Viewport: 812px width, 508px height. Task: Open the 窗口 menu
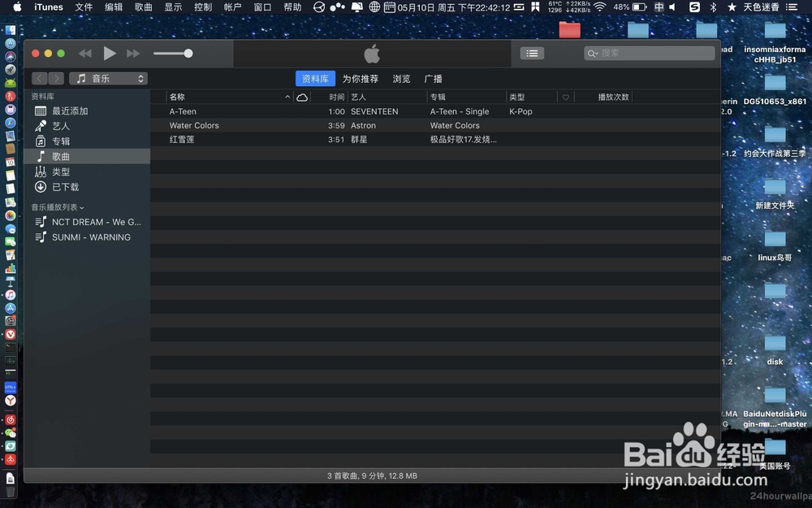262,7
